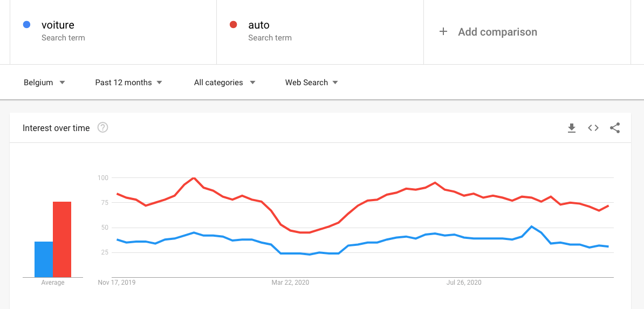The image size is (644, 309).
Task: Open the All categories dropdown
Action: (224, 83)
